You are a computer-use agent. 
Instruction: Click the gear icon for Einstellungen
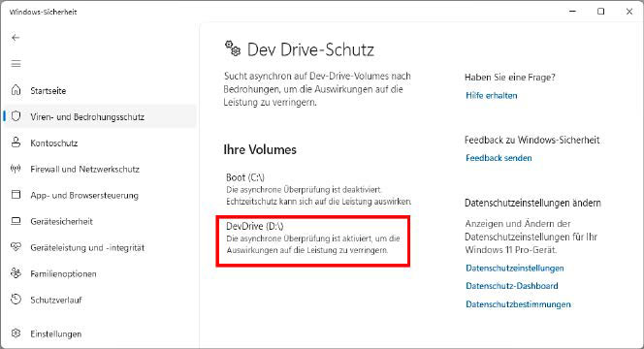(x=16, y=333)
